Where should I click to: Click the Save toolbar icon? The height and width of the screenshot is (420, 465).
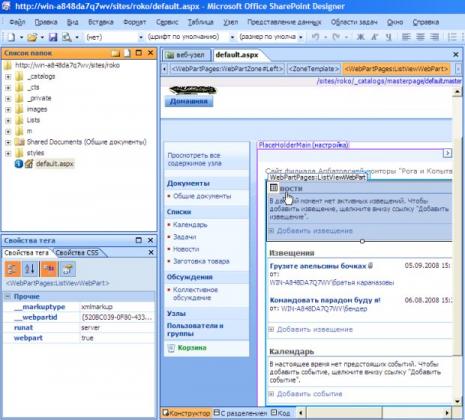53,37
